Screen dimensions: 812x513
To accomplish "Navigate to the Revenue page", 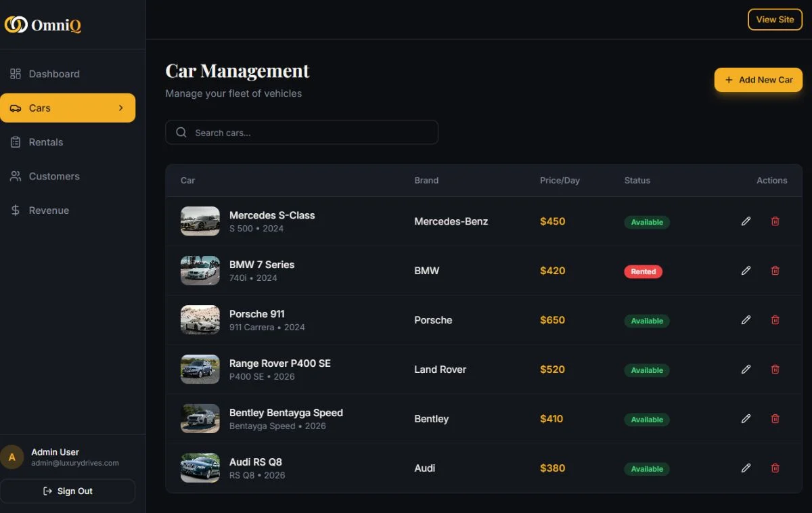I will tap(68, 210).
